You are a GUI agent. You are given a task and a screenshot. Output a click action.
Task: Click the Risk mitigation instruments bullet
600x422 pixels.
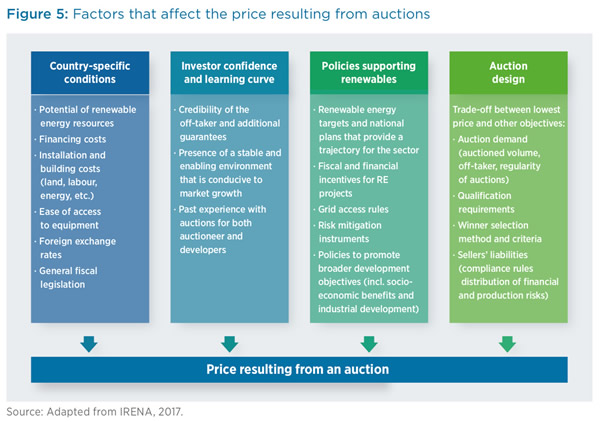[348, 232]
